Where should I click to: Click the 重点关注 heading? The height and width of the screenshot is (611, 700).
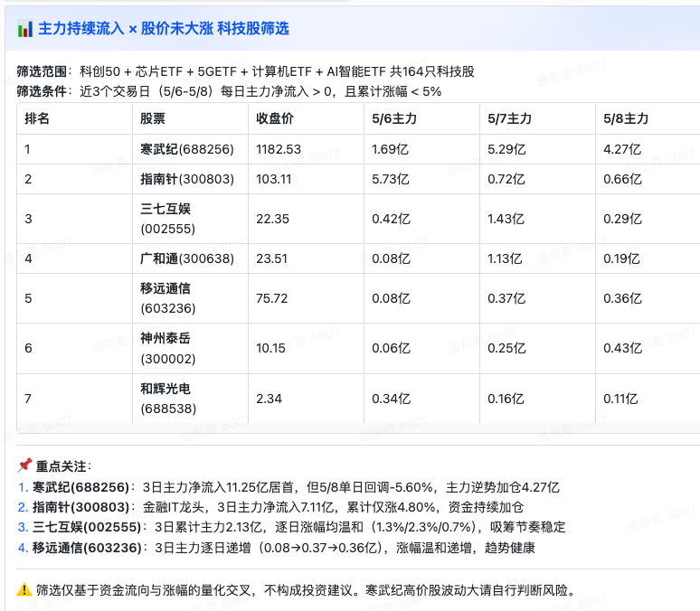(x=63, y=466)
